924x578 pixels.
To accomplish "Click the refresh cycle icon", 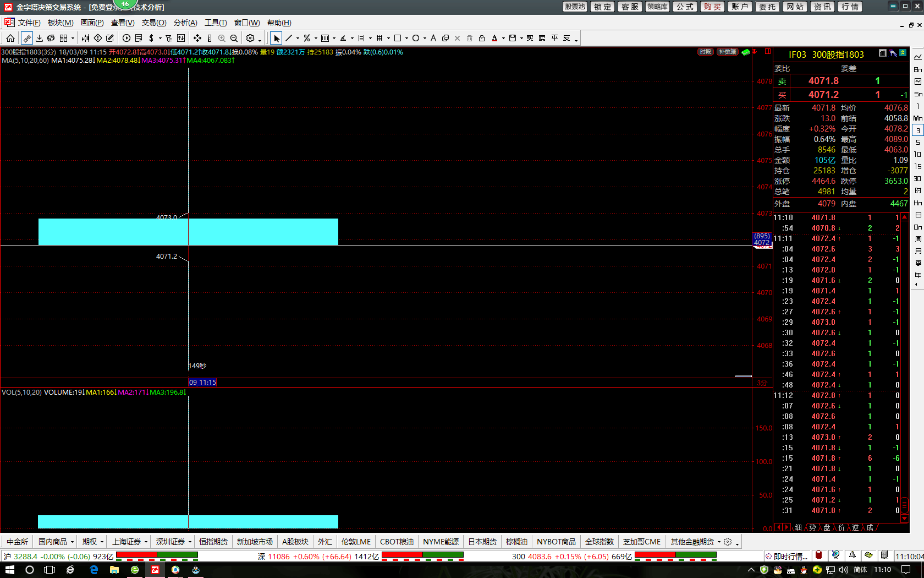I will click(51, 38).
